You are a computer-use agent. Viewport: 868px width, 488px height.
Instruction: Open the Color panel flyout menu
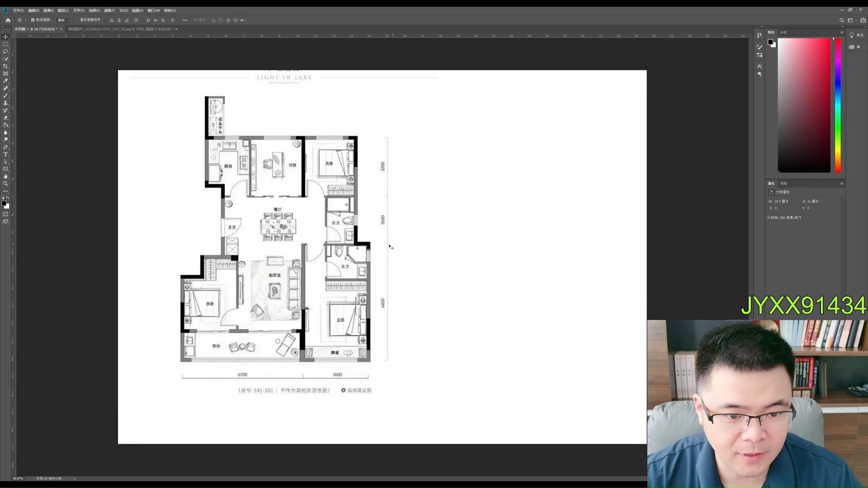(841, 33)
